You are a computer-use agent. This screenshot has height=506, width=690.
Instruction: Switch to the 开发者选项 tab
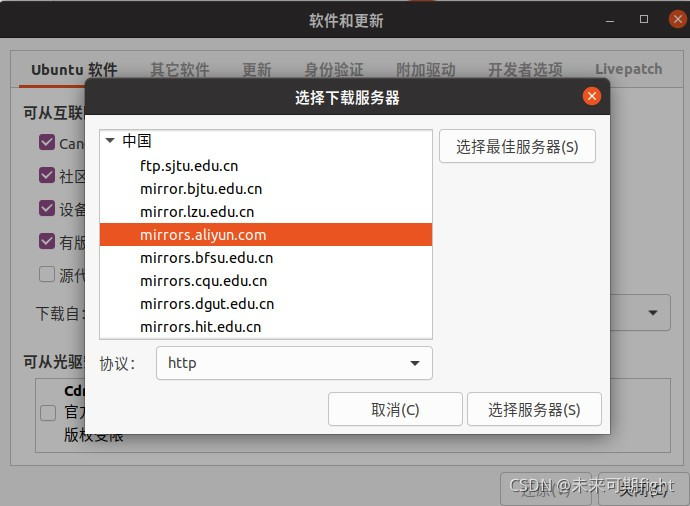(x=525, y=70)
